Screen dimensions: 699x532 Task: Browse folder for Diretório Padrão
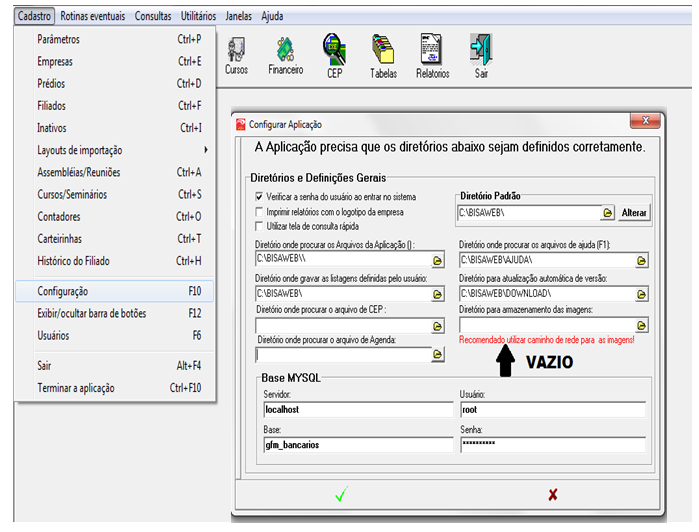pyautogui.click(x=607, y=213)
